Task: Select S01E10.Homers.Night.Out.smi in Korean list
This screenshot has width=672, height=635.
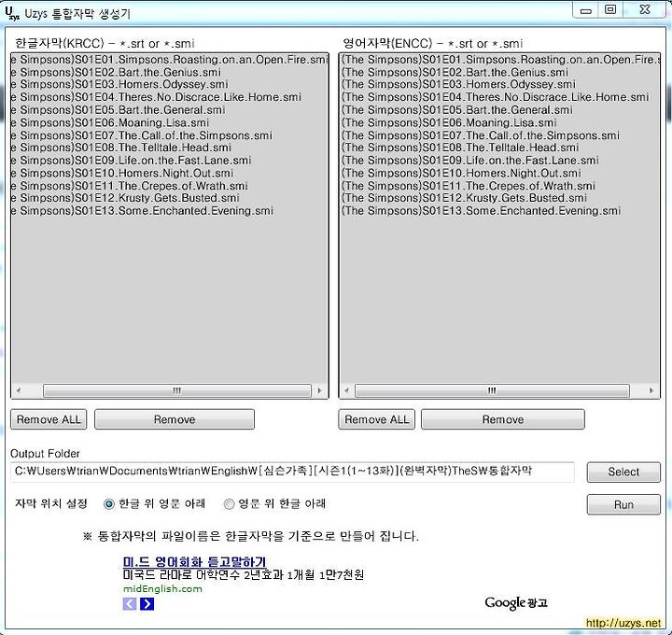Action: [170, 173]
